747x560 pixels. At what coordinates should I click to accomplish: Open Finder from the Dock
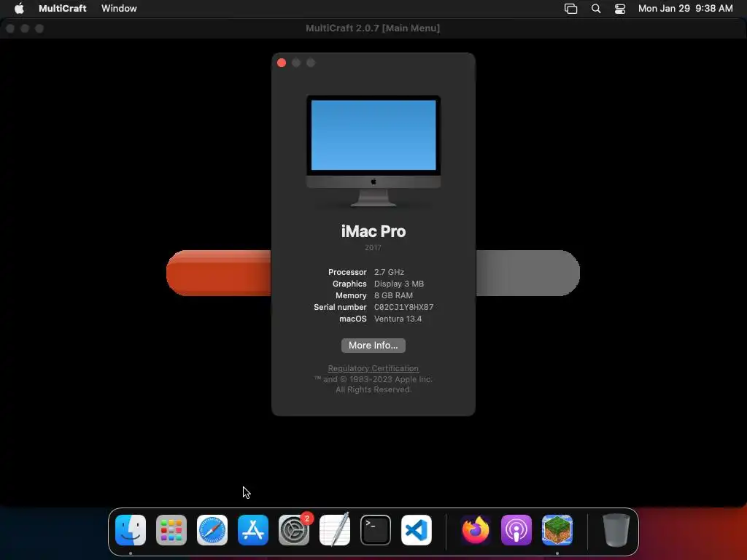pos(131,530)
